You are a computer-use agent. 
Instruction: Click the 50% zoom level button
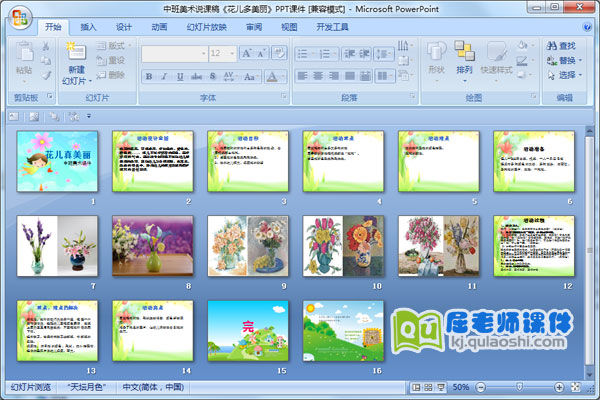pyautogui.click(x=461, y=387)
